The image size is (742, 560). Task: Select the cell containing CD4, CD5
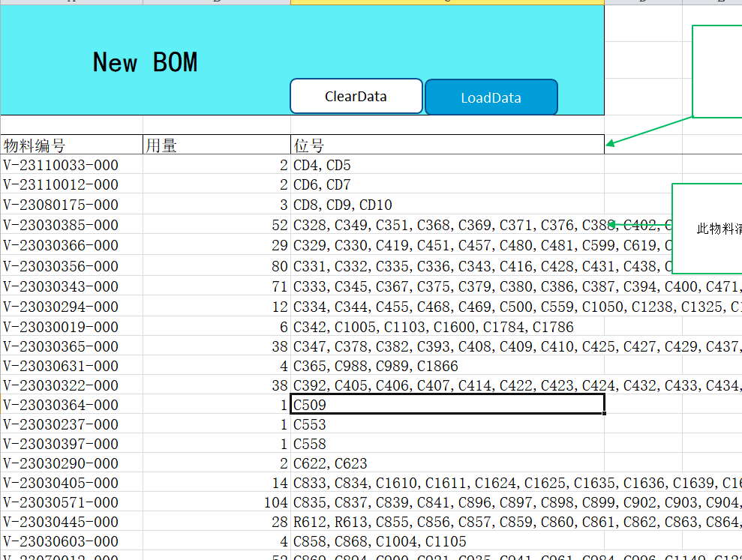click(448, 165)
